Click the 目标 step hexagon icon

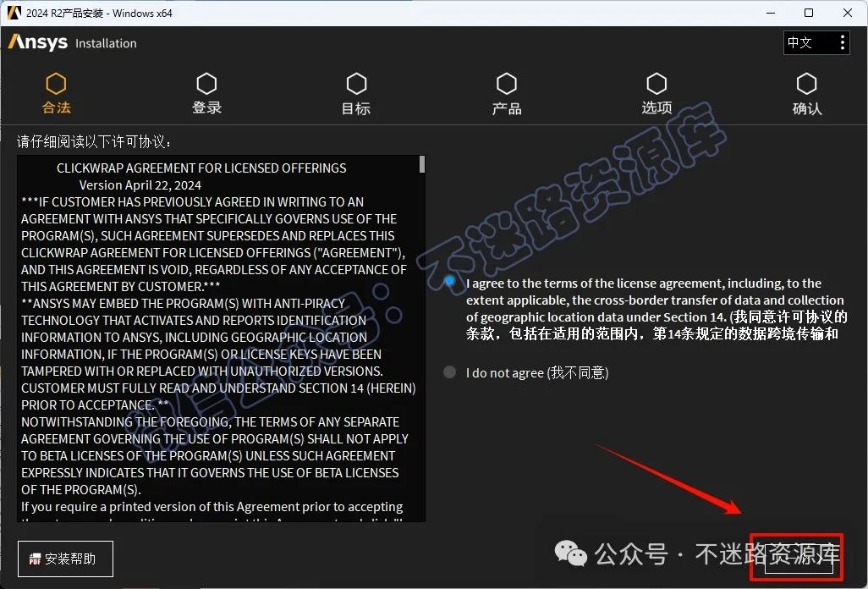tap(356, 84)
